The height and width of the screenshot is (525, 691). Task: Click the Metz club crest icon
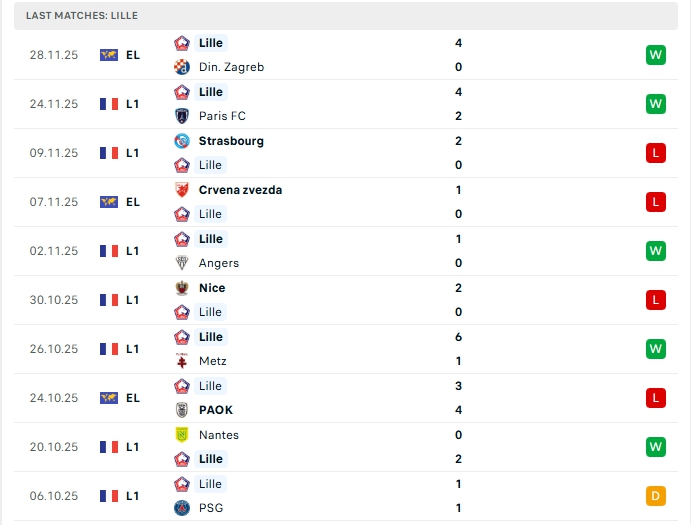click(182, 361)
